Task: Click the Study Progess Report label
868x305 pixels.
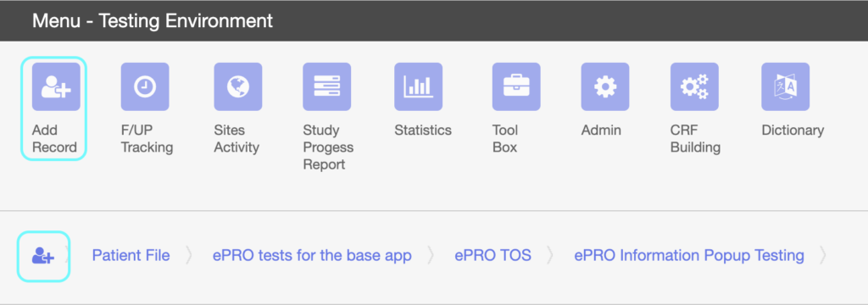Action: click(x=328, y=147)
